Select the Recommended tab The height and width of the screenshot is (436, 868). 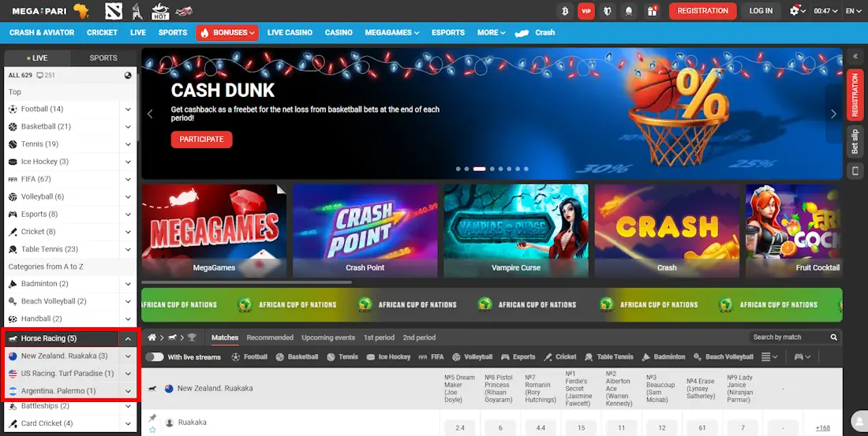pos(270,337)
